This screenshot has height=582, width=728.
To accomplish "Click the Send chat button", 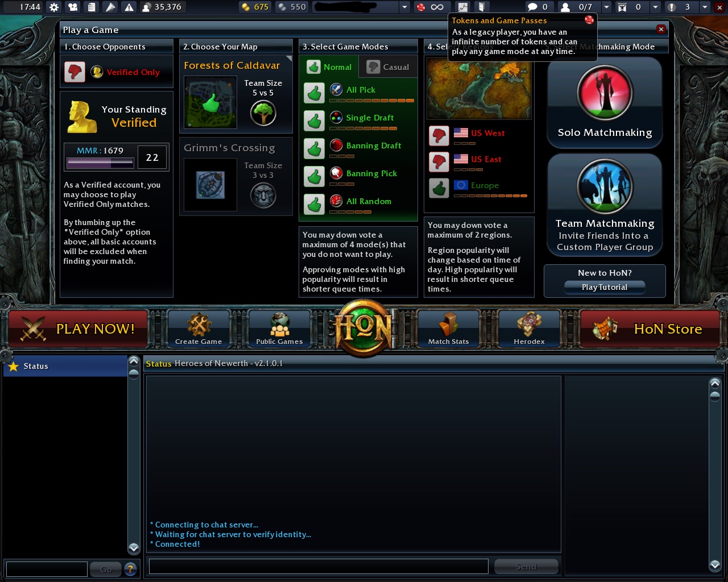I will click(526, 567).
